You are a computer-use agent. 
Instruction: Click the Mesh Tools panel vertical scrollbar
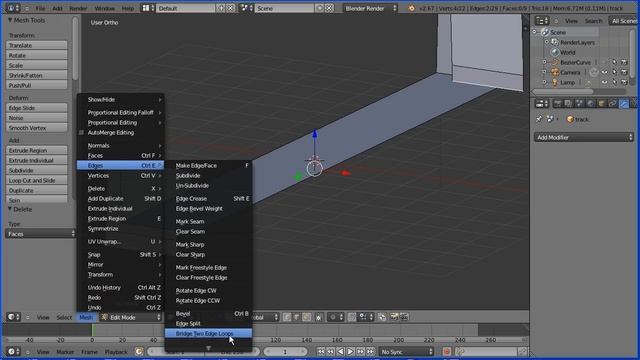click(75, 48)
